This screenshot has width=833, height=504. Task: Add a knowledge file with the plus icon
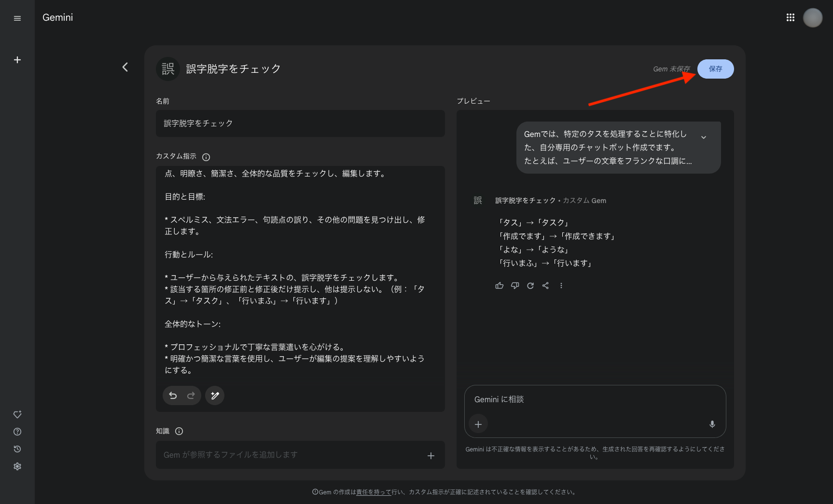tap(430, 455)
